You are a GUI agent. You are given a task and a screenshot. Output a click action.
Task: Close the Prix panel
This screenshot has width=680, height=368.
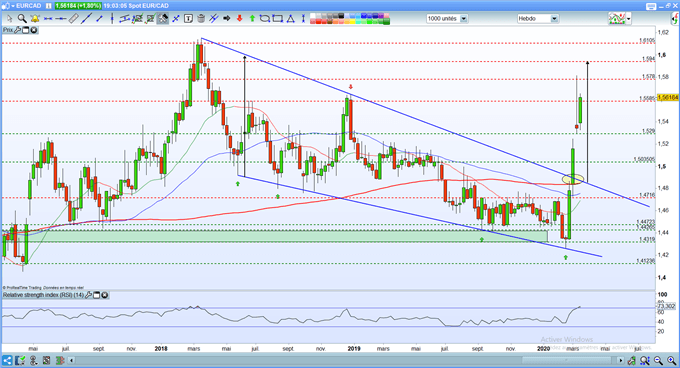(x=33, y=30)
